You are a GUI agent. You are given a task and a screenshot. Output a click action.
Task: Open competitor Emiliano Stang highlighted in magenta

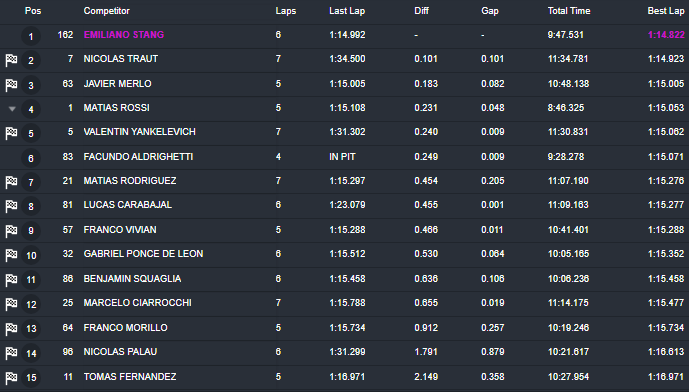(124, 35)
